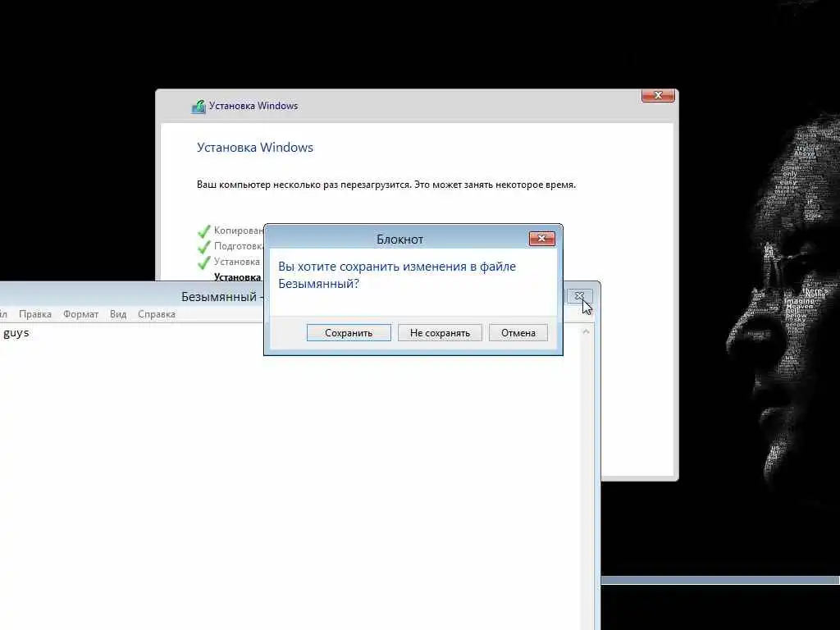The height and width of the screenshot is (630, 840).
Task: Close the Notepad window Безымянный
Action: click(579, 295)
